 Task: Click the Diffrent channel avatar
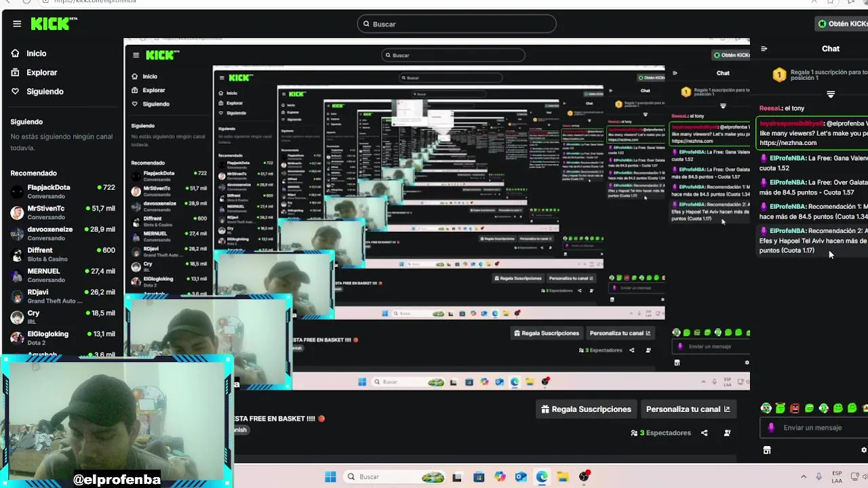17,255
